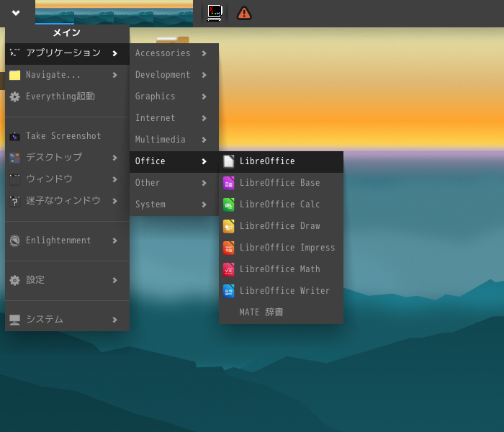Select the アプリケーション menu entry
Image resolution: width=504 pixels, height=432 pixels.
67,53
